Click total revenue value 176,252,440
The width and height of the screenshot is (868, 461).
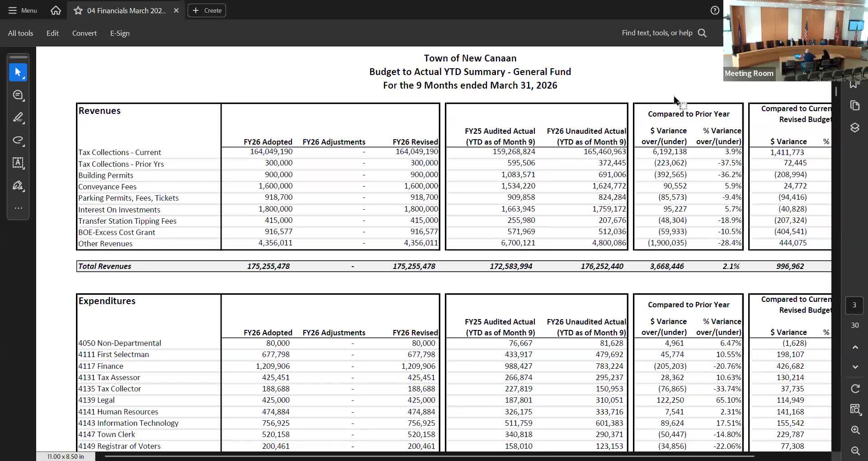pyautogui.click(x=602, y=266)
